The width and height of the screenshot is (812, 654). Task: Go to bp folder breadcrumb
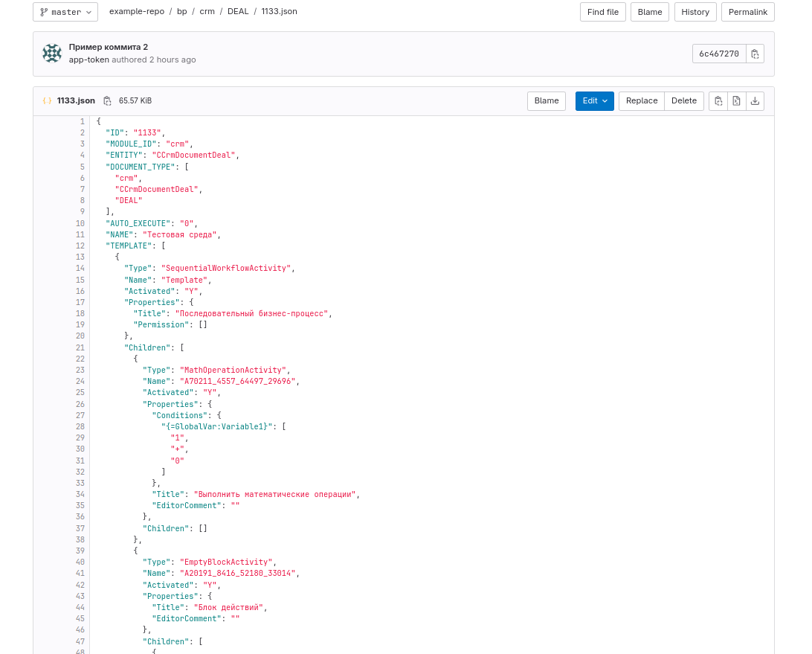tap(181, 11)
